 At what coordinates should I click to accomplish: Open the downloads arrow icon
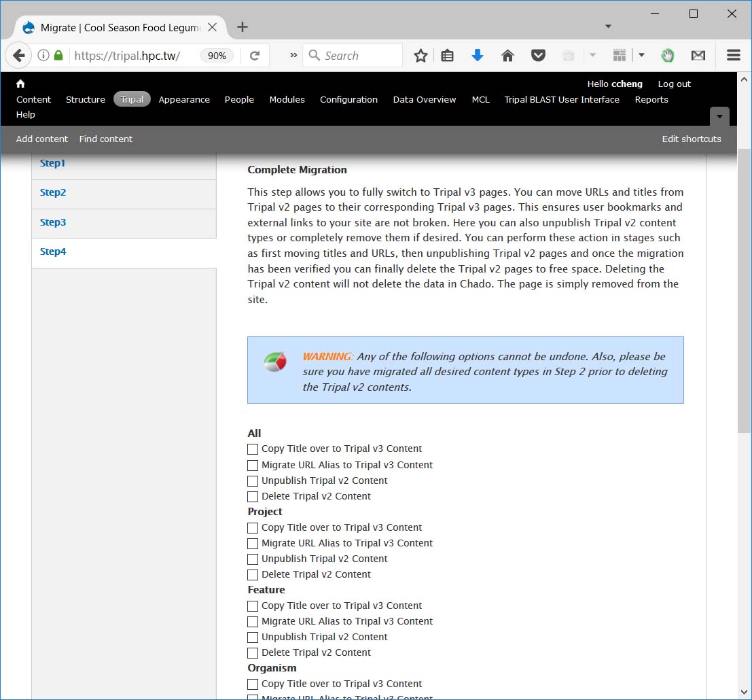[x=478, y=56]
